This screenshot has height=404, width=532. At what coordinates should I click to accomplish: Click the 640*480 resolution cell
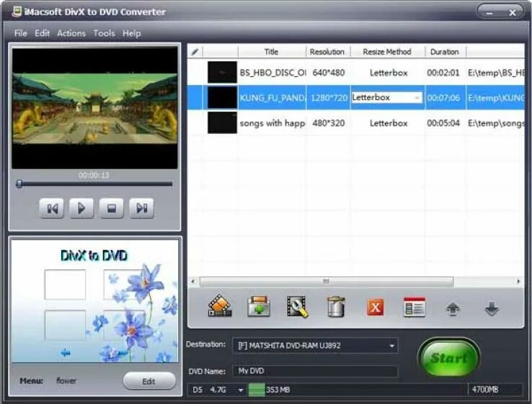tap(329, 73)
